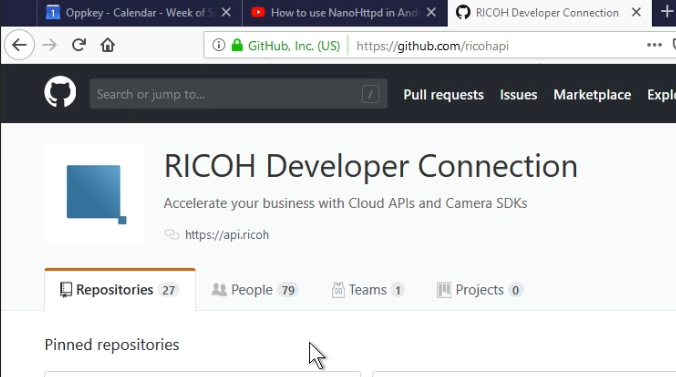Click the calendar favicon on Oppkey tab

53,12
